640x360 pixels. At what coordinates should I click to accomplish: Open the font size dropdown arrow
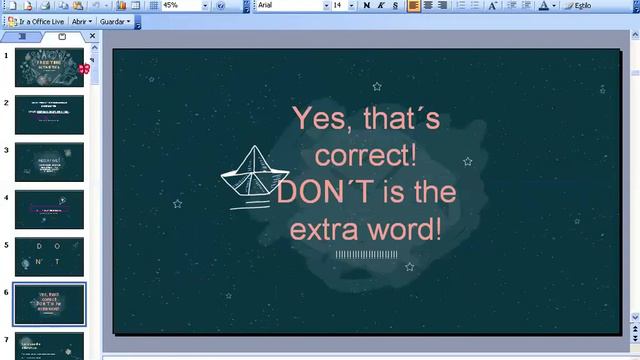point(351,5)
